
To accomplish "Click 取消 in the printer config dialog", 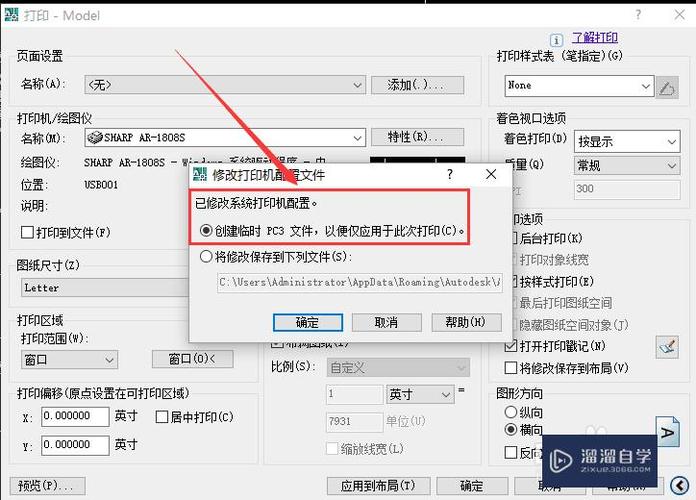I will coord(387,322).
